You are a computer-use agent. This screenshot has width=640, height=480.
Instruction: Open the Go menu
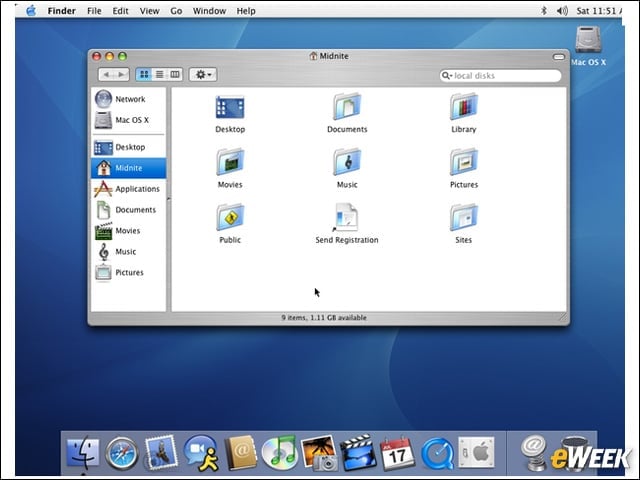[176, 11]
